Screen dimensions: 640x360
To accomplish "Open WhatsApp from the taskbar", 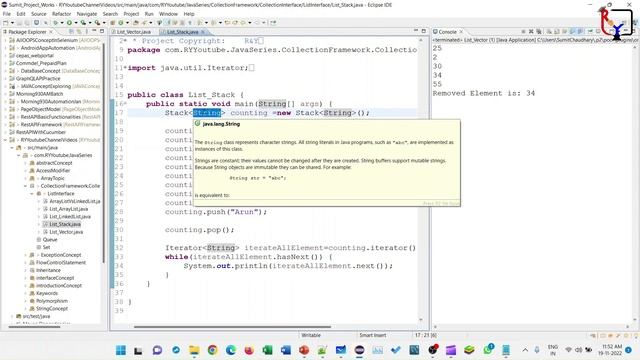I will pos(488,350).
